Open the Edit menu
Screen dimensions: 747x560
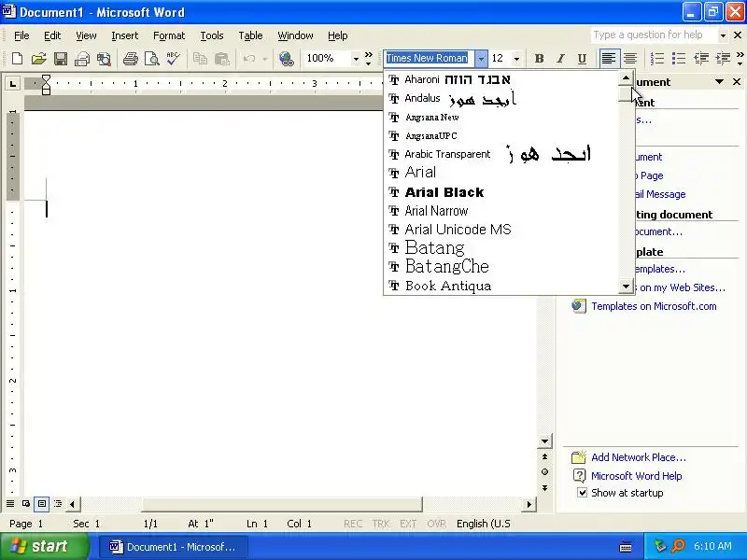pos(52,35)
